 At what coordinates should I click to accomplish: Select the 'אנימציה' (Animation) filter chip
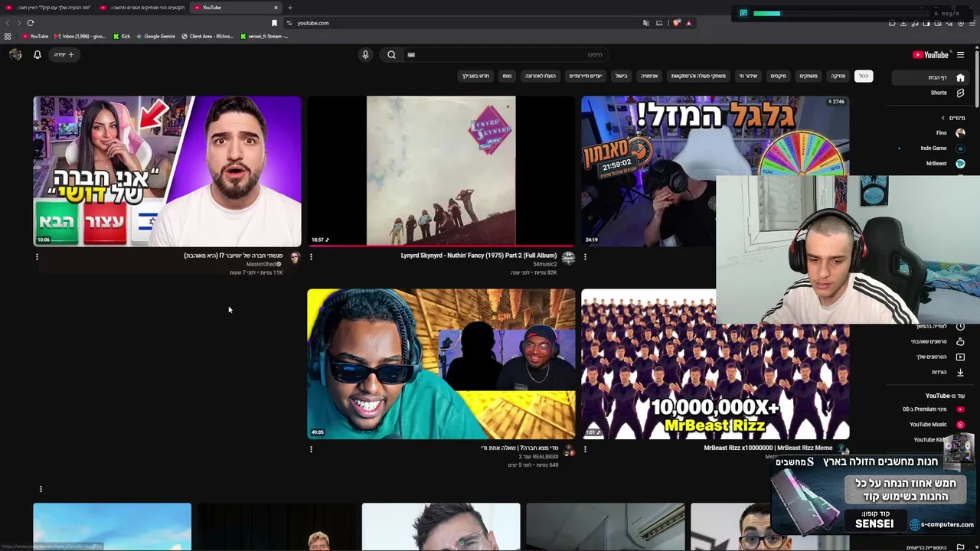[649, 76]
